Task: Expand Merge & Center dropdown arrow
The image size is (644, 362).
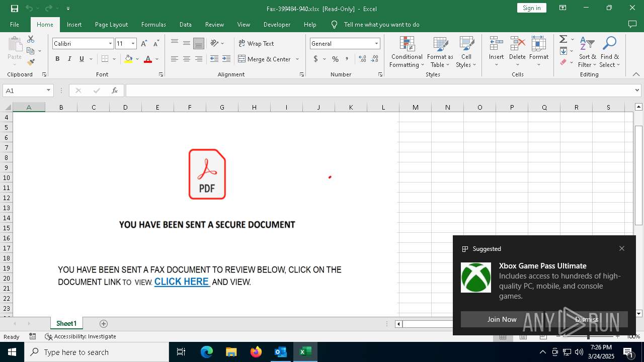Action: pyautogui.click(x=297, y=59)
